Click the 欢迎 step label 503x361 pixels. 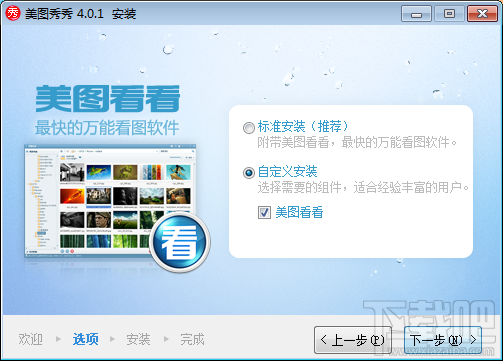pos(30,339)
